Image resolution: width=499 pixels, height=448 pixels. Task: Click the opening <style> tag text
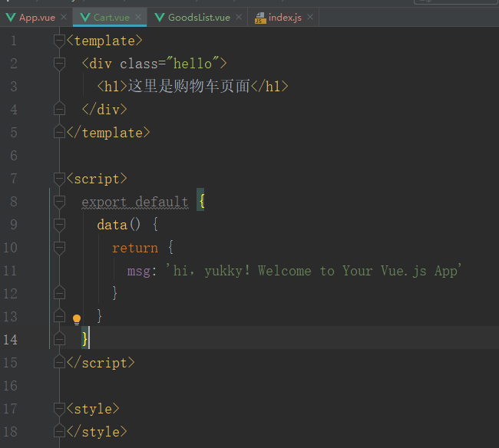(93, 409)
